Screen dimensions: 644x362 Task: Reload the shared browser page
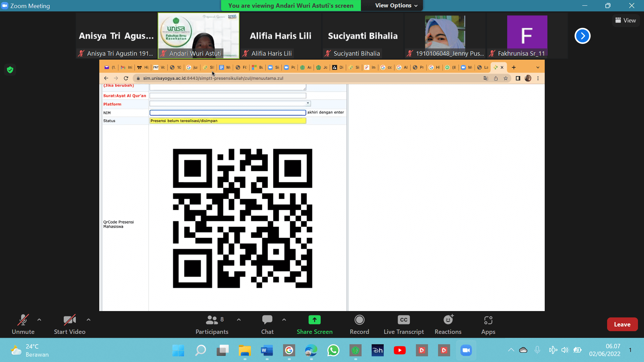click(126, 78)
